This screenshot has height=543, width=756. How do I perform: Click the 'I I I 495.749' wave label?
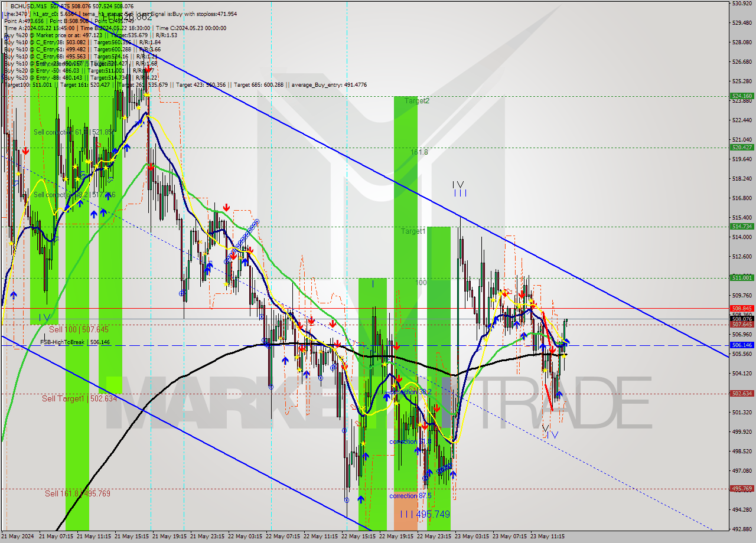(425, 514)
